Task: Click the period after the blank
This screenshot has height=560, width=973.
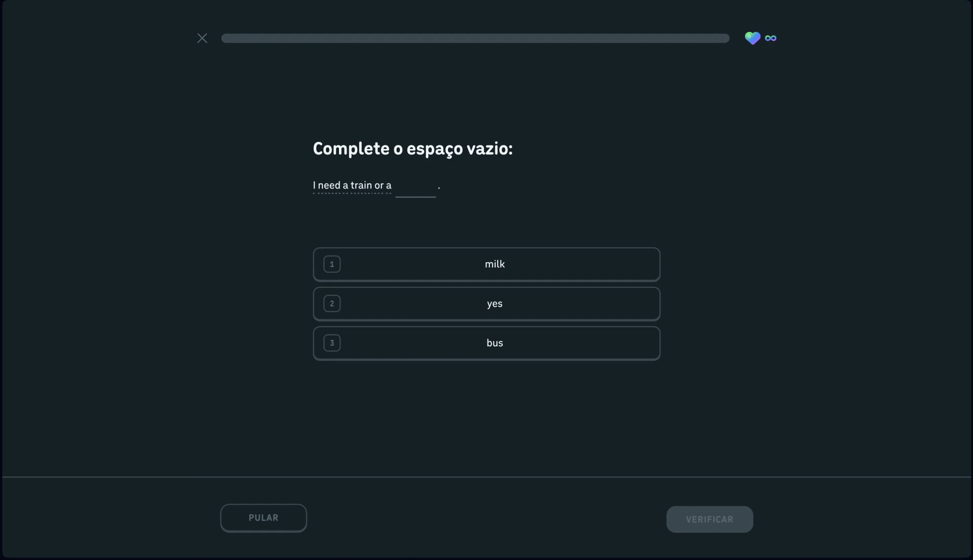Action: tap(439, 188)
